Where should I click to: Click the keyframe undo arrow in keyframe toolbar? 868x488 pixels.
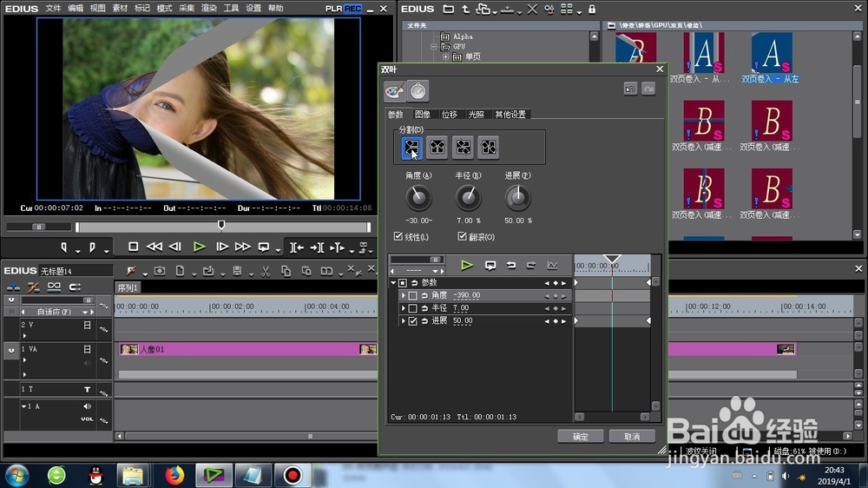(511, 266)
